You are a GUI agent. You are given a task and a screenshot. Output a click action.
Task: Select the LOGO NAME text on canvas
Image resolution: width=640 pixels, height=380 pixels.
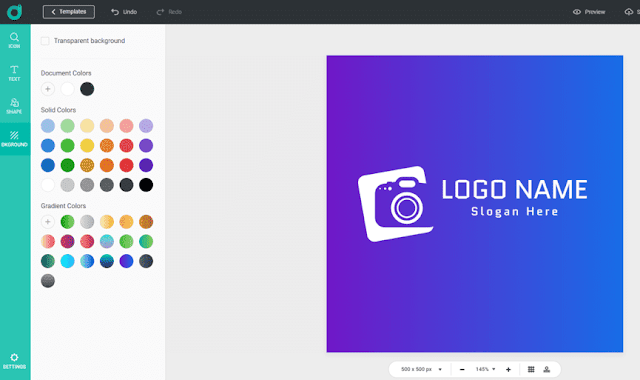(514, 189)
